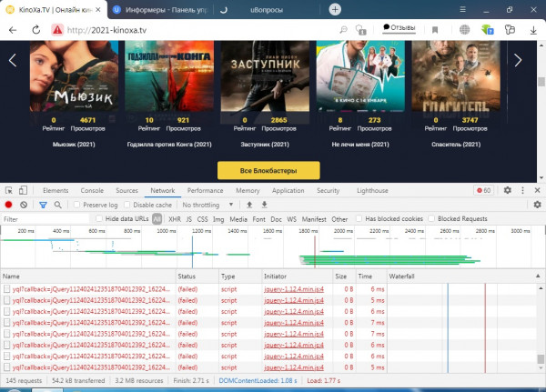Click the bookmark icon in the address bar
The image size is (546, 392).
[x=435, y=30]
